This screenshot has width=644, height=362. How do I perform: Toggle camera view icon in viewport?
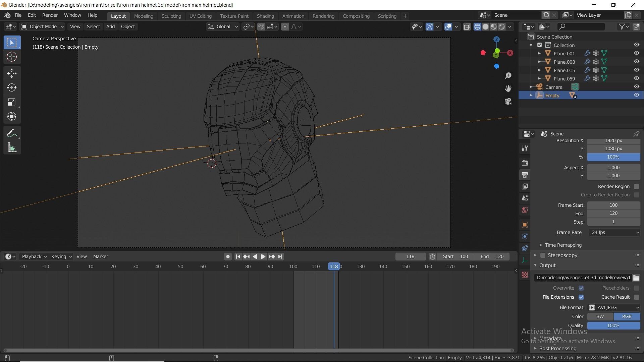coord(508,101)
